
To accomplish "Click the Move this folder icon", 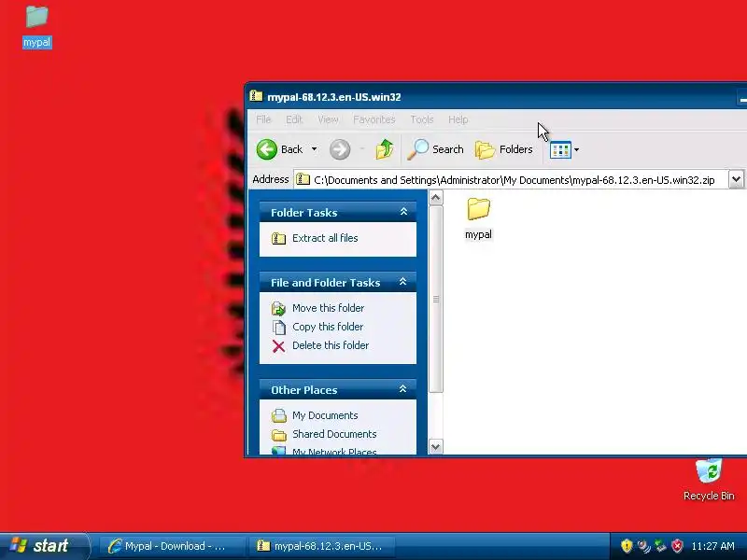I will [x=278, y=309].
